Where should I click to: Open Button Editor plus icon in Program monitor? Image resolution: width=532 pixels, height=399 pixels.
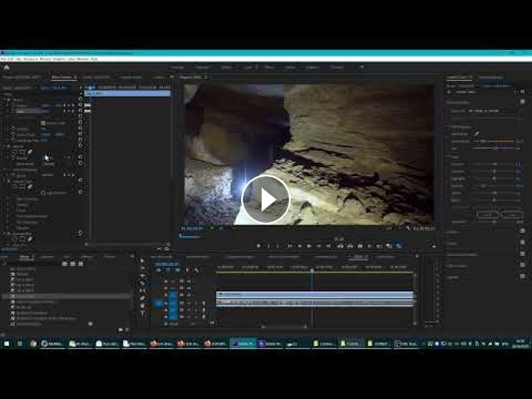tap(434, 246)
